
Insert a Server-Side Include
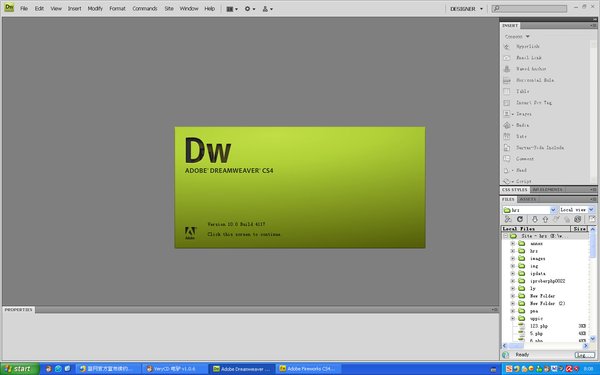(534, 148)
